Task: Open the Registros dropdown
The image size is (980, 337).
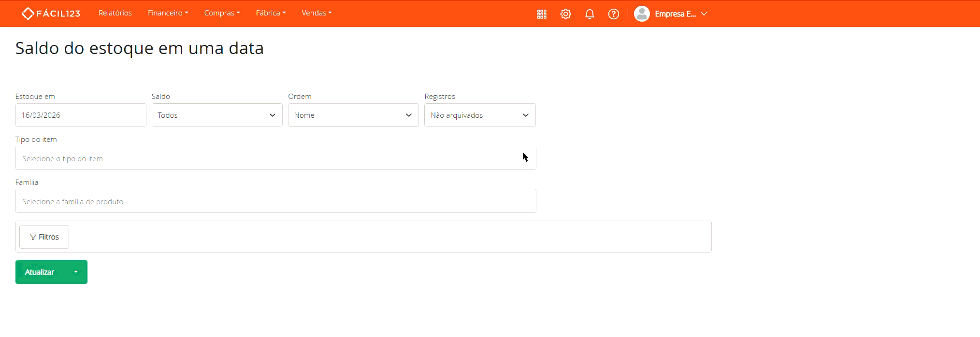Action: [480, 115]
